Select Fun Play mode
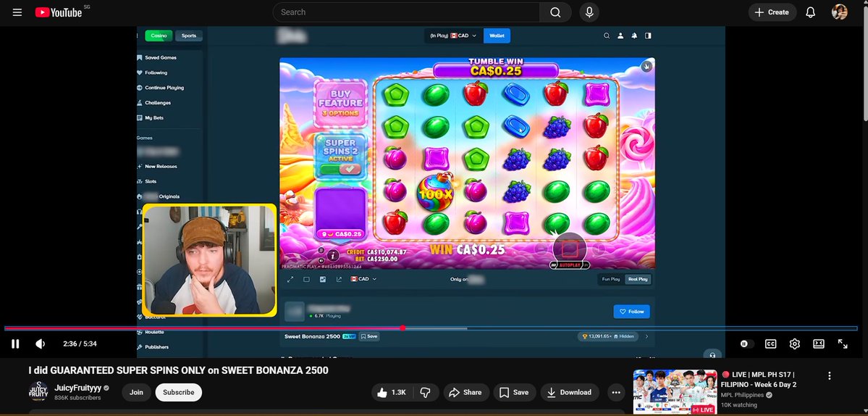The height and width of the screenshot is (416, 868). click(x=611, y=279)
